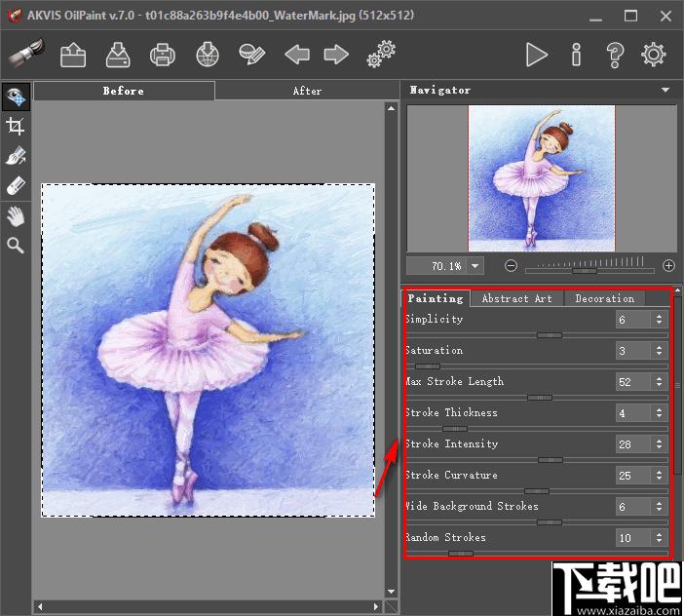The image size is (684, 616).
Task: Click the Simplicity slider
Action: 537,335
